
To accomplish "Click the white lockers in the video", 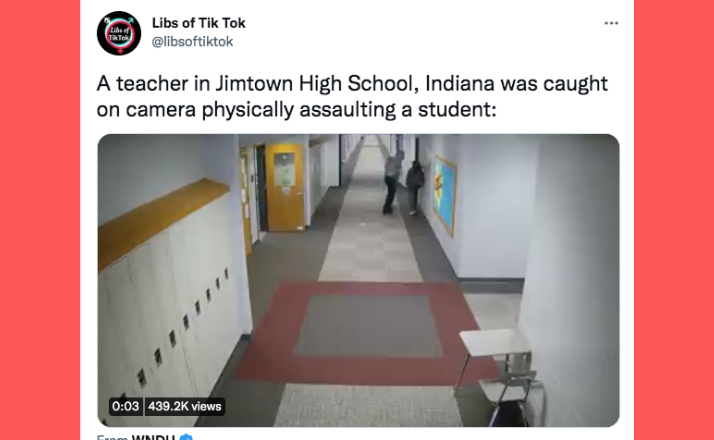I will [173, 310].
